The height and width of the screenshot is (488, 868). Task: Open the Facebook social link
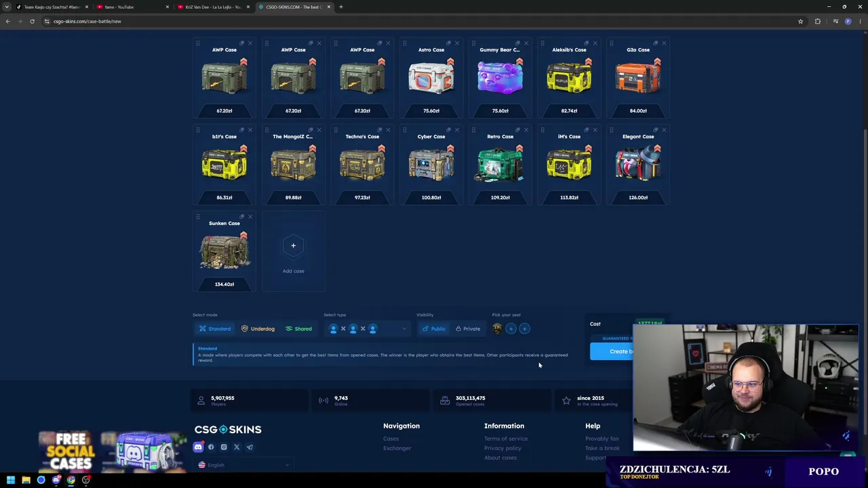click(x=211, y=447)
